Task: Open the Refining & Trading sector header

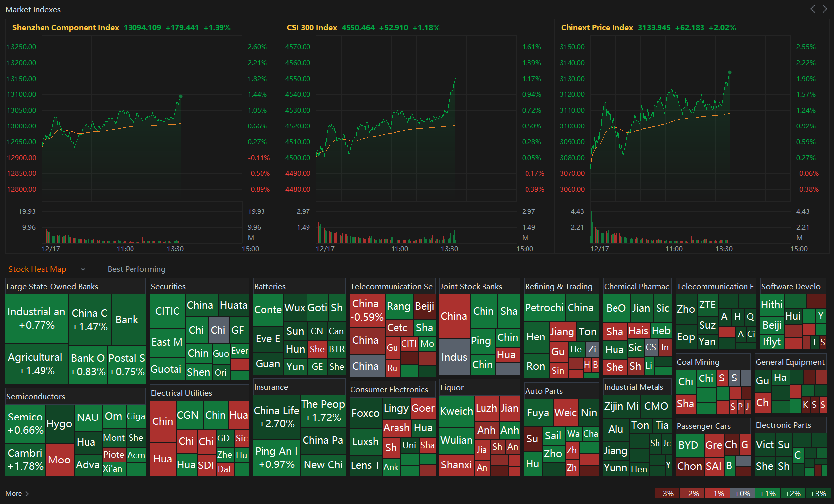Action: (562, 286)
